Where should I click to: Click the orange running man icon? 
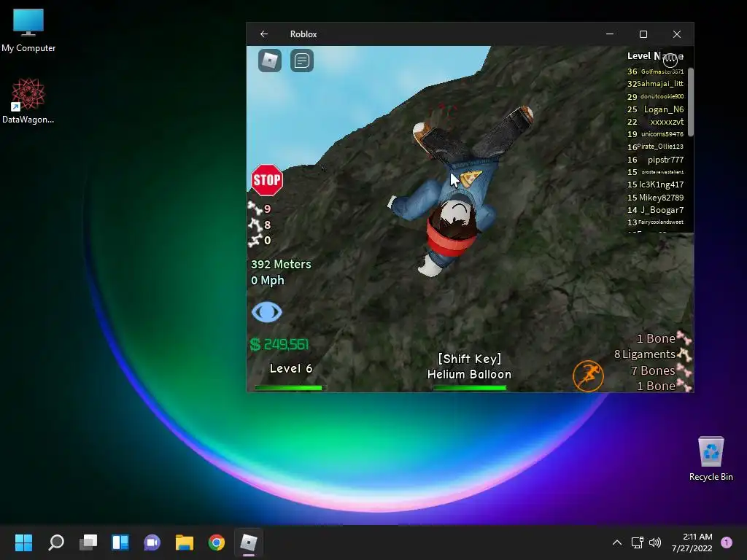click(588, 376)
